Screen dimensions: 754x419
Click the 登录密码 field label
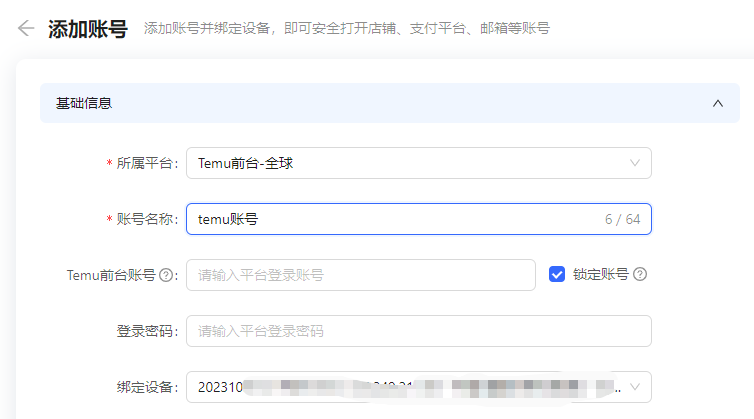point(145,331)
